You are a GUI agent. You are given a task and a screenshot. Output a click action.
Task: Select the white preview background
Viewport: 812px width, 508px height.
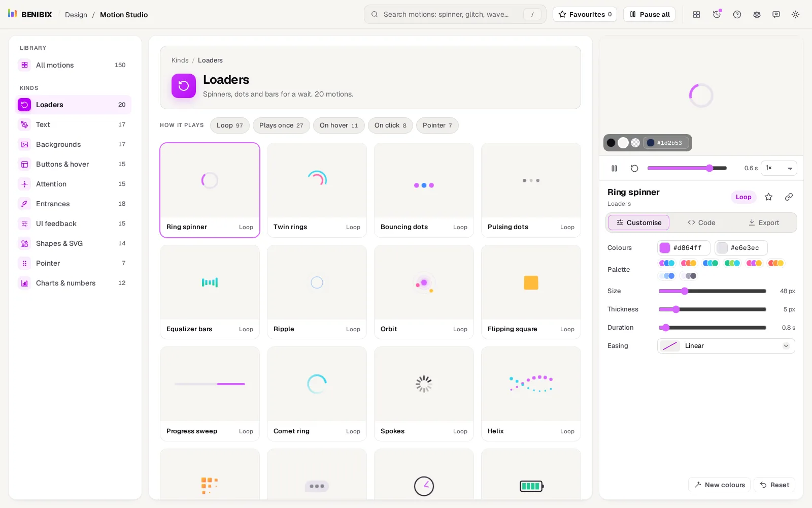pos(623,143)
